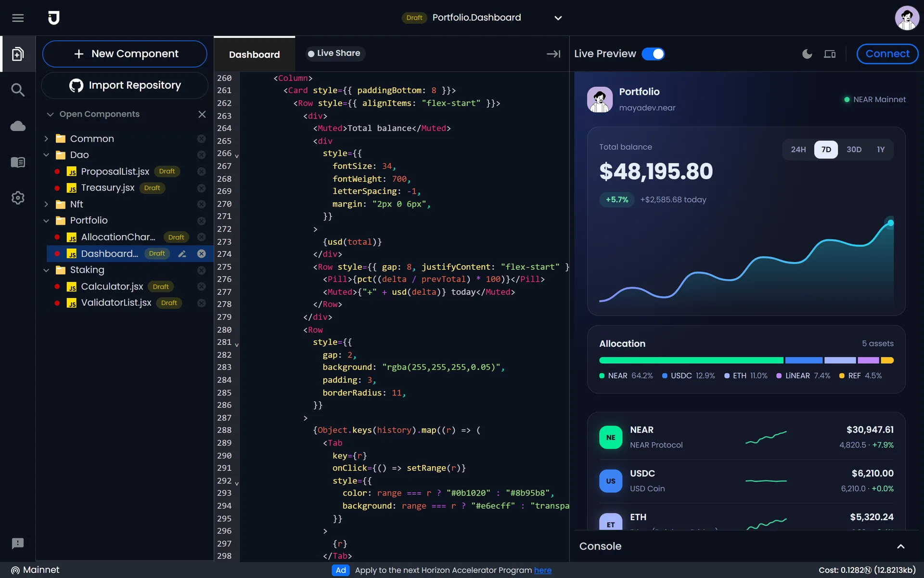Click the blue USDC allocation bar segment
The image size is (924, 578).
(x=804, y=360)
